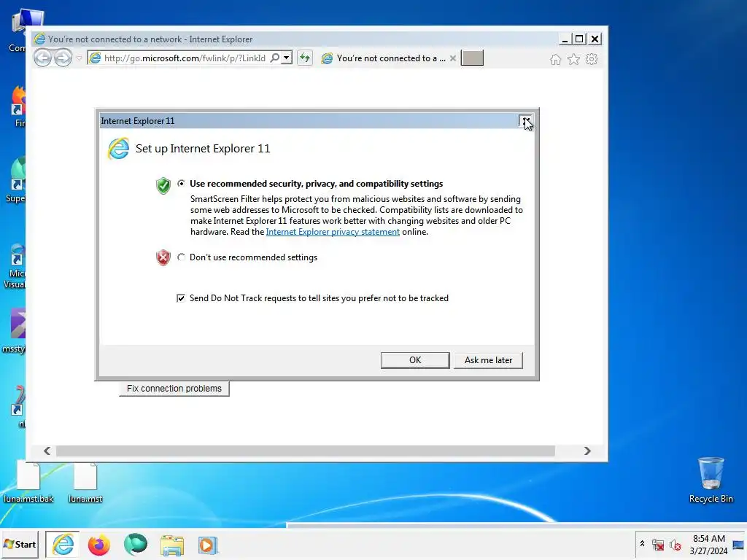Open a new tab with the blank tab button

point(472,58)
